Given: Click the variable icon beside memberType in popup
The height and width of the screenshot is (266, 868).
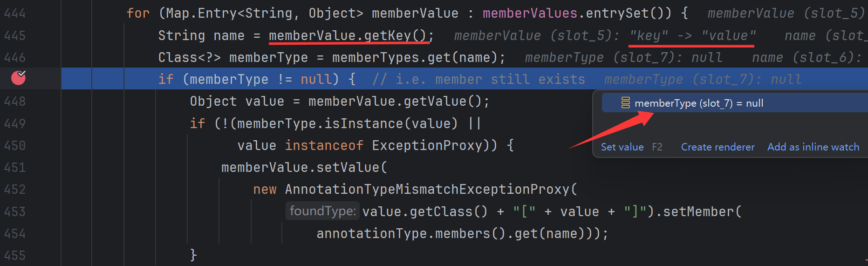Looking at the screenshot, I should (x=626, y=103).
